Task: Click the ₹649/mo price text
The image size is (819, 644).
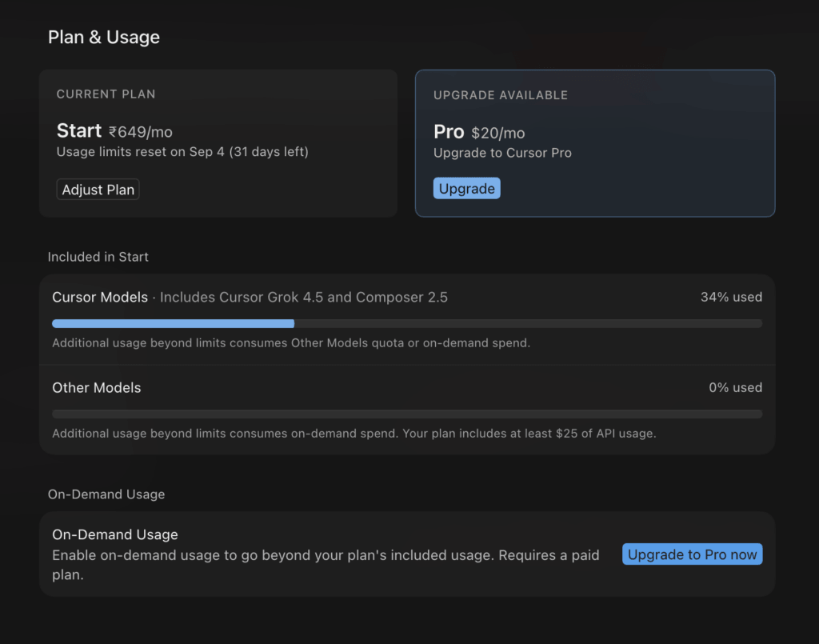Action: pos(141,132)
